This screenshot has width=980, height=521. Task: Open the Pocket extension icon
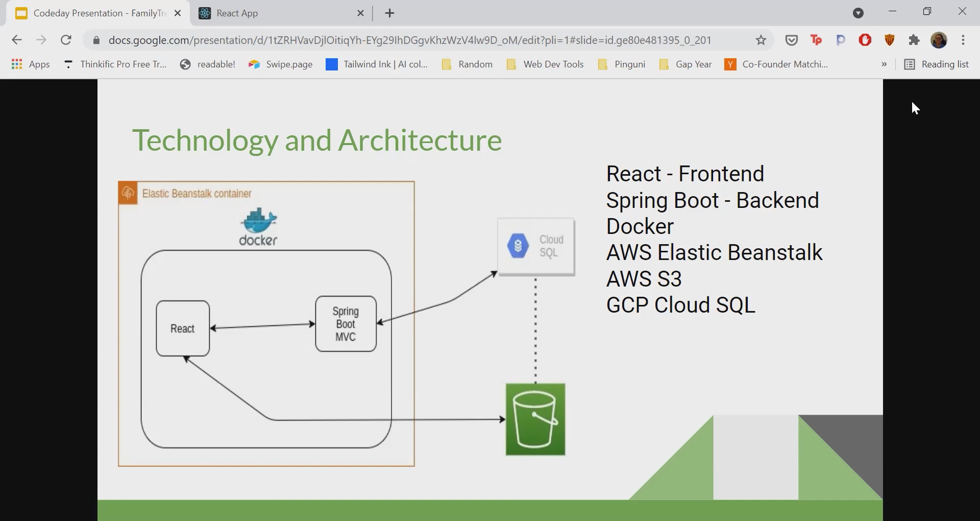coord(792,40)
